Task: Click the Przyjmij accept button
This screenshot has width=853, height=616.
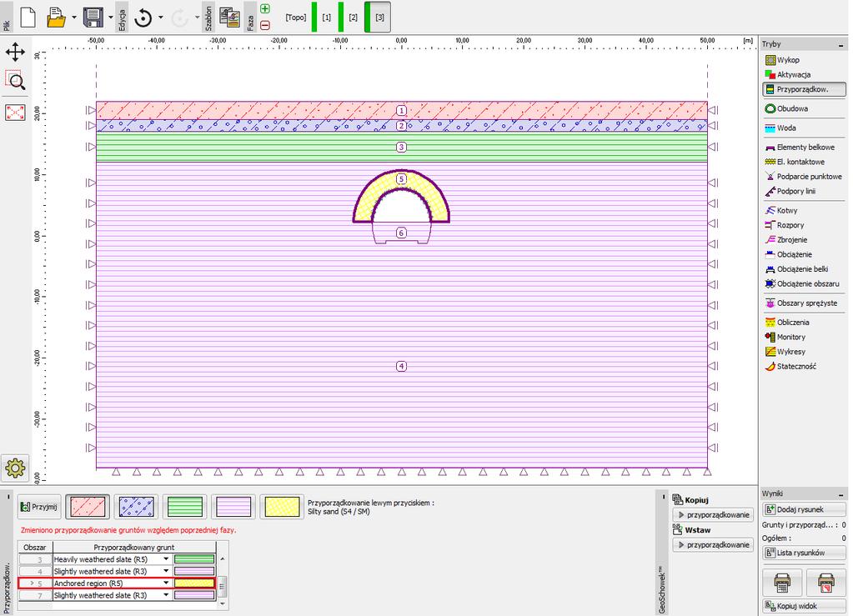Action: [38, 507]
